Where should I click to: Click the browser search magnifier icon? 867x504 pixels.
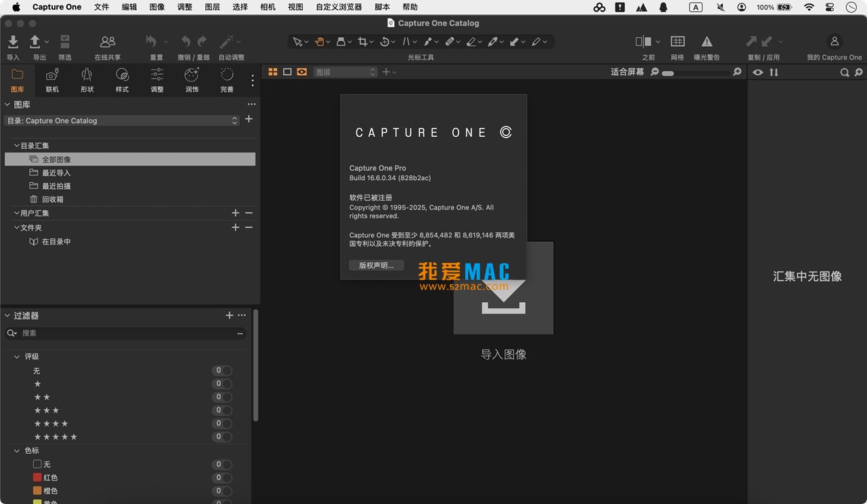point(845,72)
